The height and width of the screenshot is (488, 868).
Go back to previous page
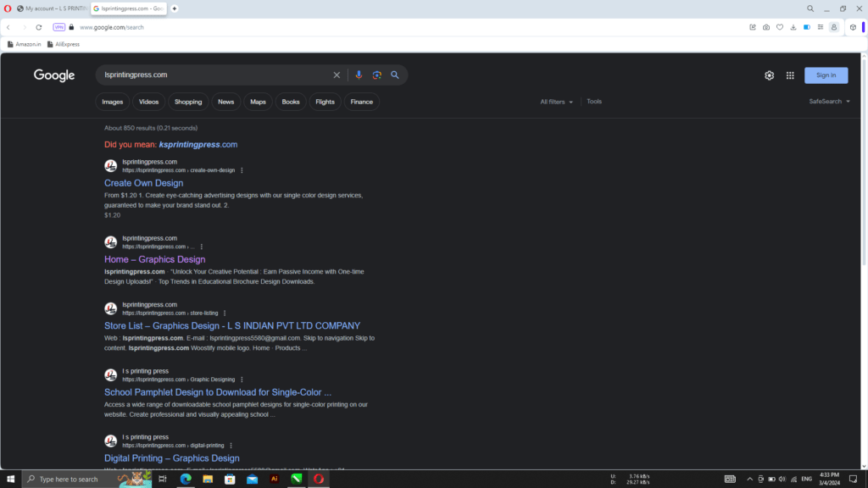8,27
